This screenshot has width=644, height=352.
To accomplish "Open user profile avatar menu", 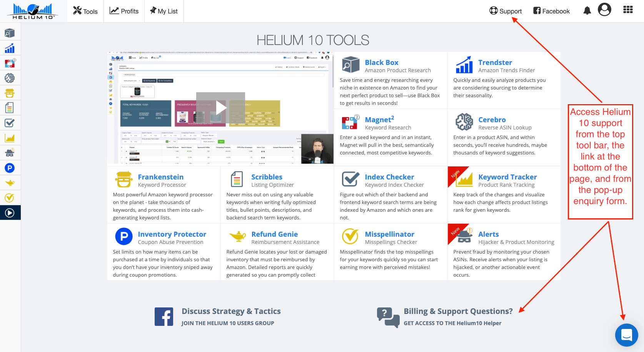I will click(604, 9).
